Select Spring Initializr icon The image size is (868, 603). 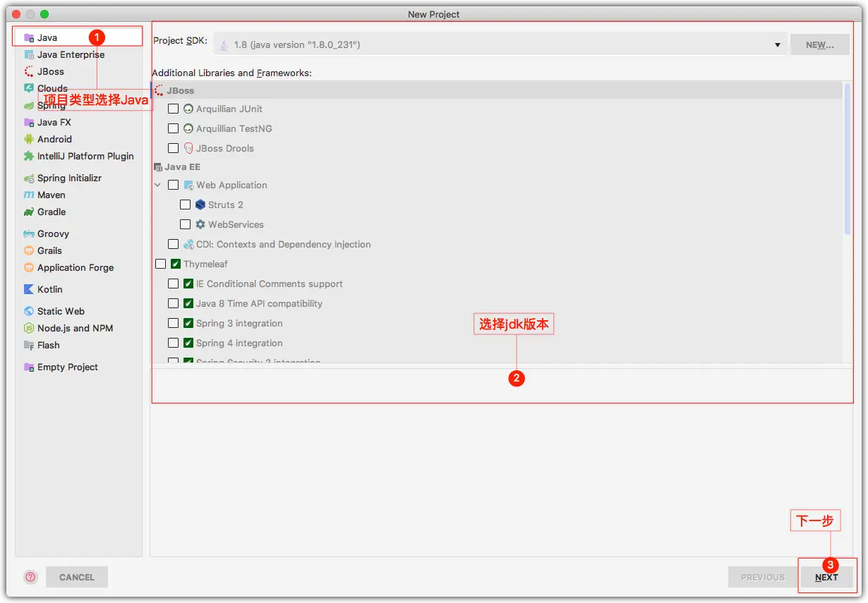point(29,178)
